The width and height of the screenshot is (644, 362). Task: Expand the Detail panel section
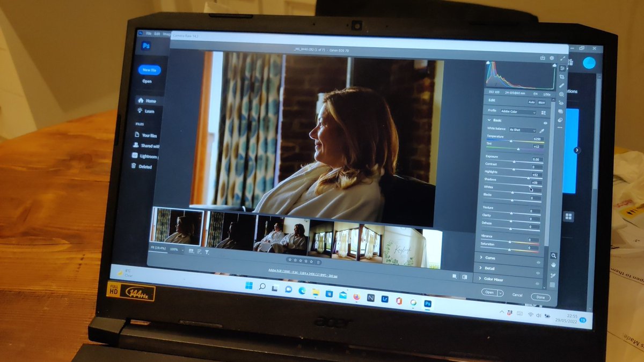(x=480, y=268)
